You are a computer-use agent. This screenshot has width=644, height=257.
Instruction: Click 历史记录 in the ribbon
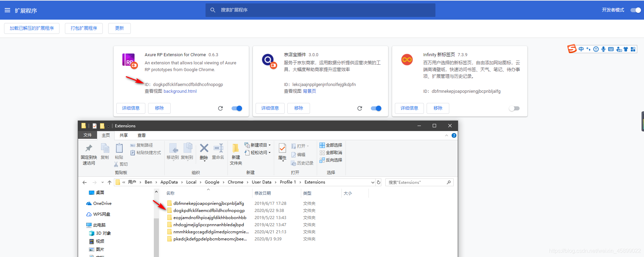tap(302, 163)
